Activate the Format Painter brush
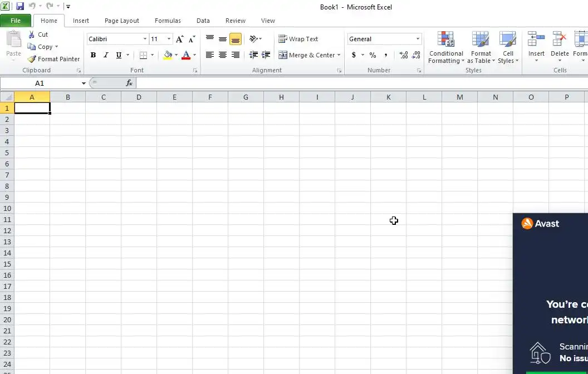This screenshot has width=588, height=374. 53,59
